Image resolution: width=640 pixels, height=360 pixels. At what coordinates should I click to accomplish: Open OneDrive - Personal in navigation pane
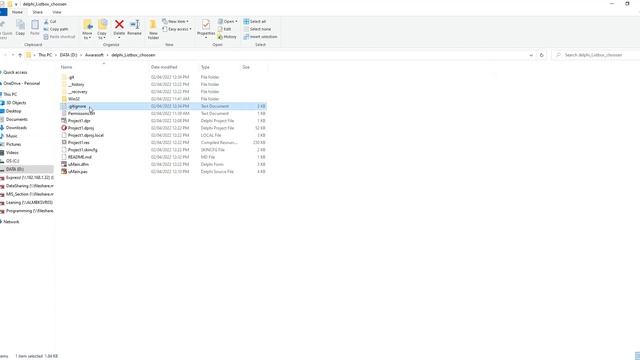[21, 83]
